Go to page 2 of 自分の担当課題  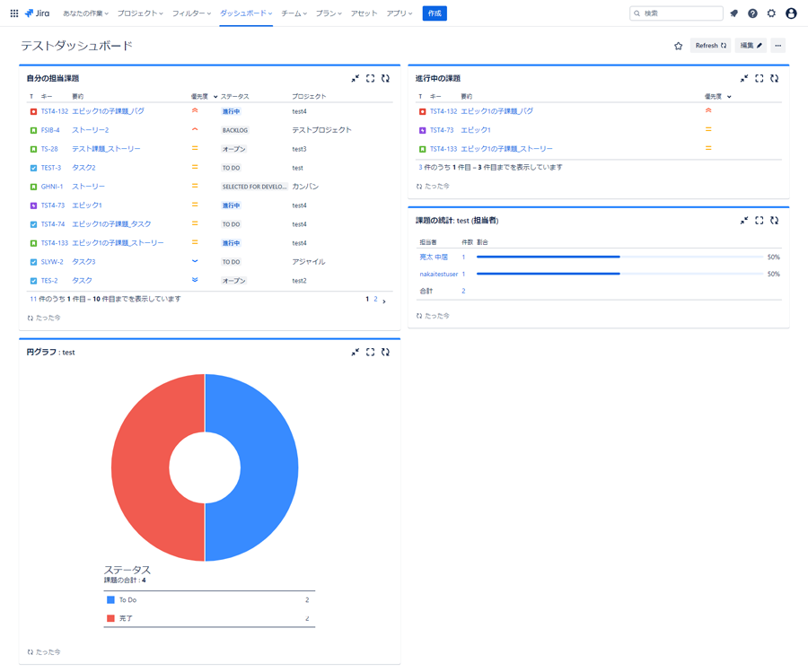[375, 299]
